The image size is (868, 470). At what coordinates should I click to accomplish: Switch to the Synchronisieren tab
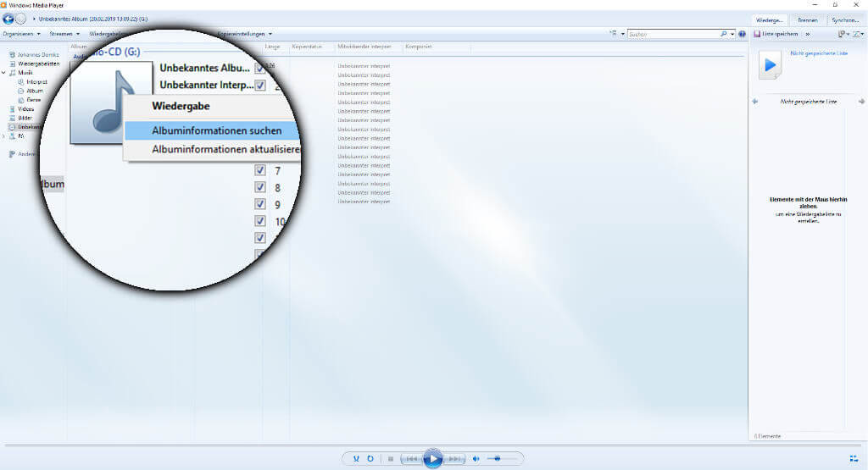[x=845, y=20]
